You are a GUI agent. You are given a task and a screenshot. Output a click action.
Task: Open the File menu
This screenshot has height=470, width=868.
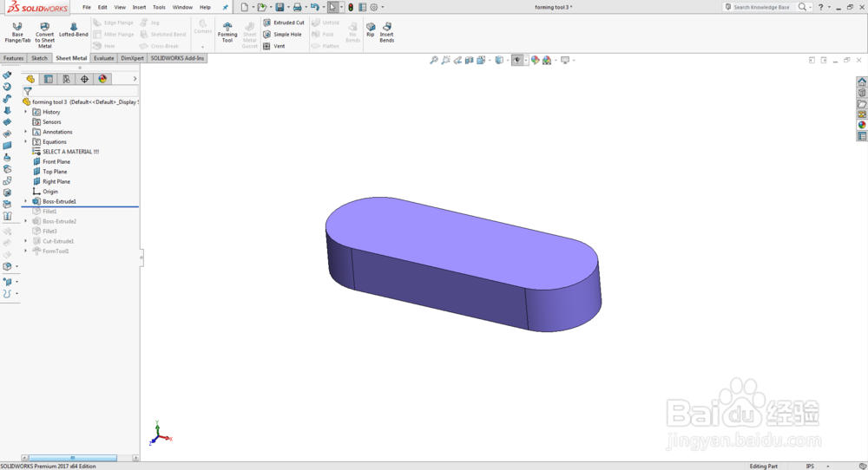[87, 7]
